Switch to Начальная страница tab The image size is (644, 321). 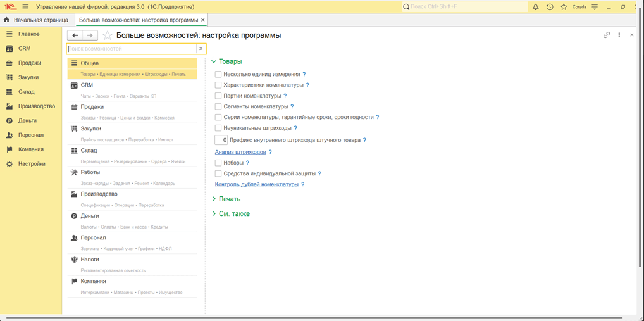click(40, 20)
